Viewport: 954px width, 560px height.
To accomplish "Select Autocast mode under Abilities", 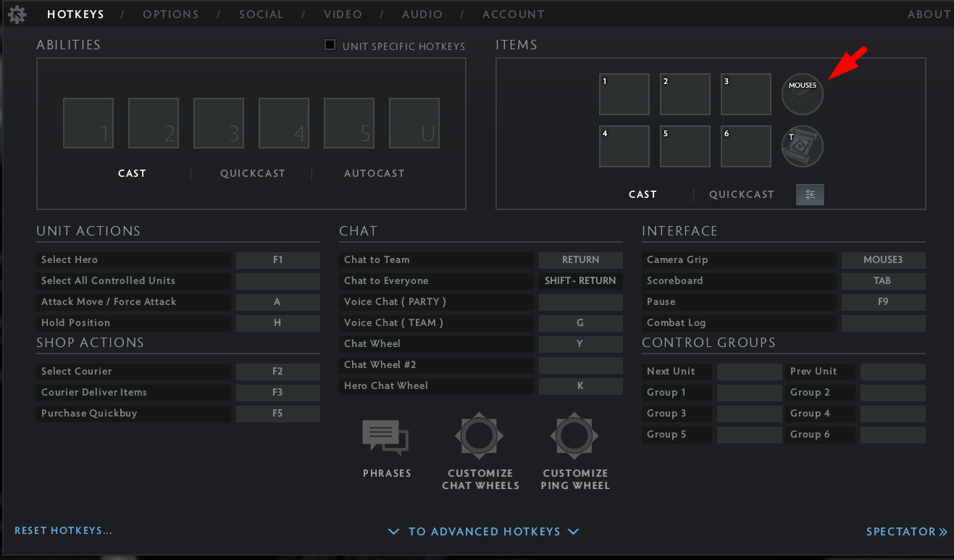I will pos(375,173).
